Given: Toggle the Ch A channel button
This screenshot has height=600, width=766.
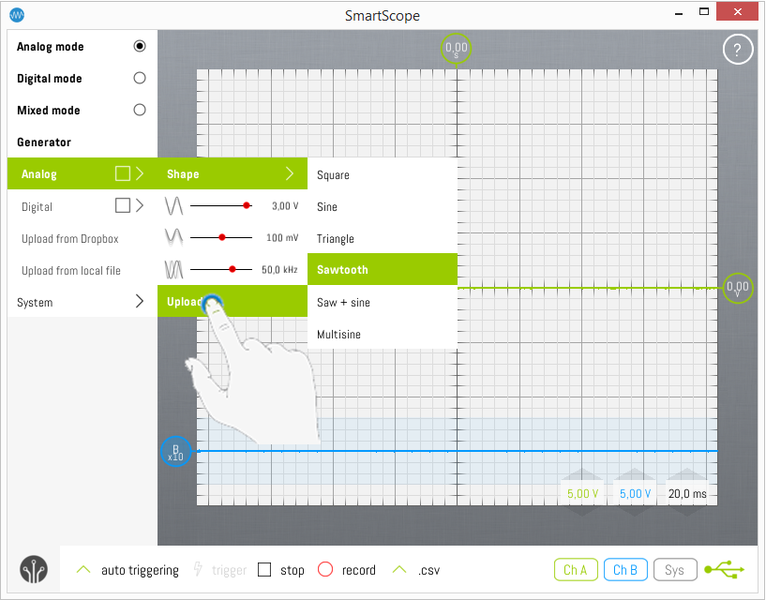Looking at the screenshot, I should [575, 570].
